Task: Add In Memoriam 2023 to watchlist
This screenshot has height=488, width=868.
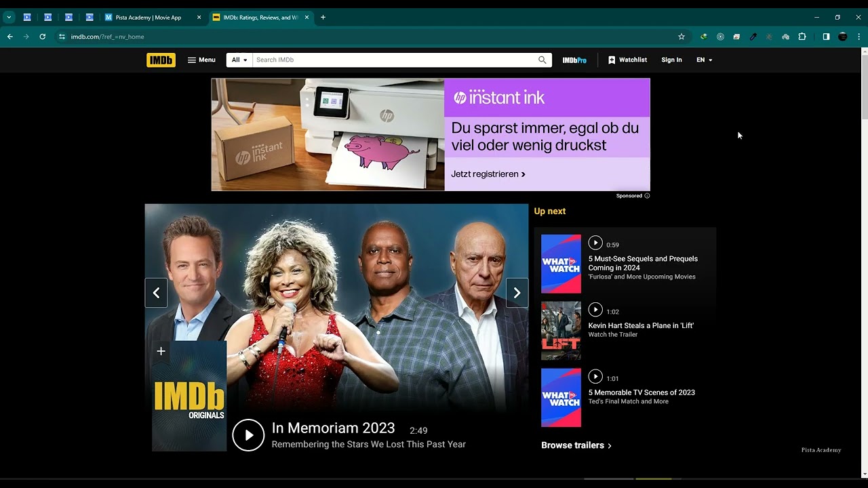Action: coord(161,351)
